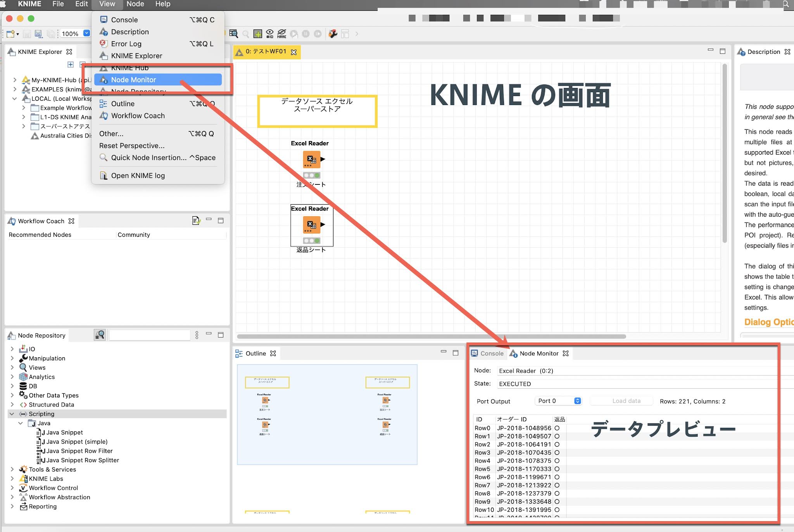The width and height of the screenshot is (794, 532).
Task: Expand My-KNIME-Hub in KNIME Explorer
Action: pyautogui.click(x=15, y=80)
